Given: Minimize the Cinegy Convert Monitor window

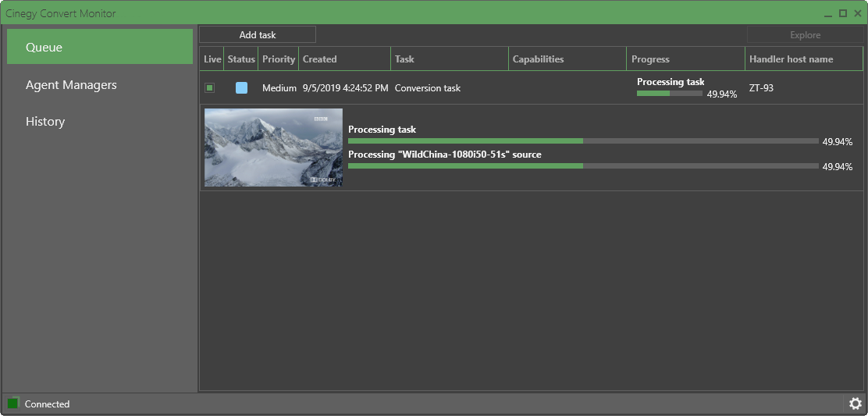Looking at the screenshot, I should (x=829, y=14).
